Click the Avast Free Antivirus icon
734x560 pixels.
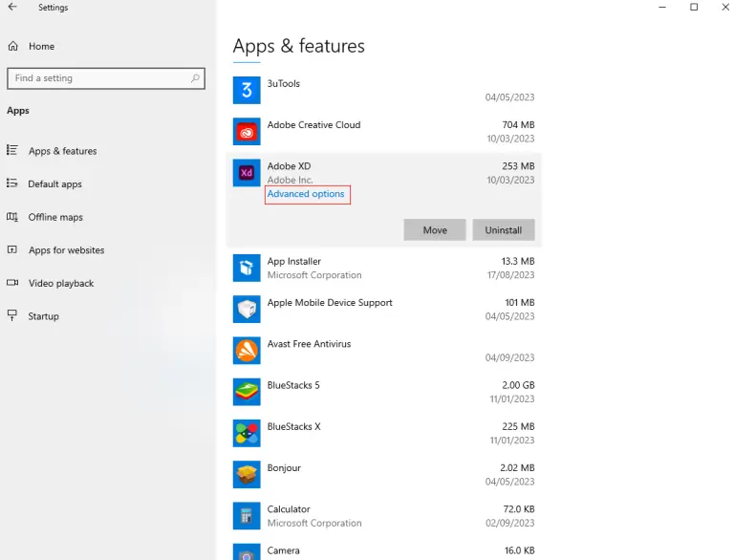247,351
